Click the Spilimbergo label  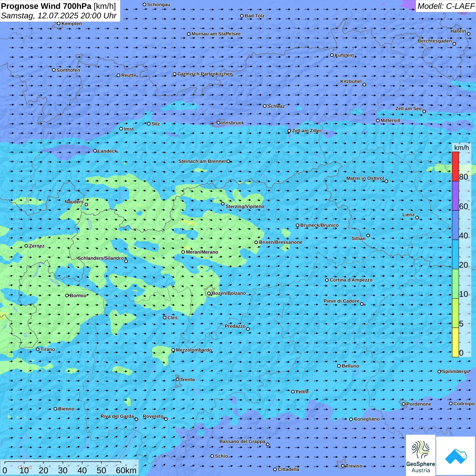(456, 371)
